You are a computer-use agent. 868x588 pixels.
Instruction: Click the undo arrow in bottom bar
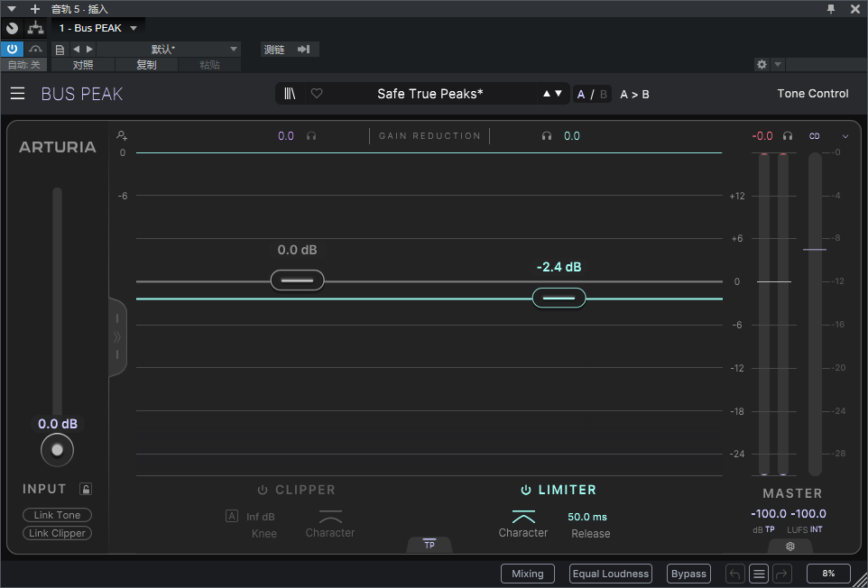tap(734, 574)
